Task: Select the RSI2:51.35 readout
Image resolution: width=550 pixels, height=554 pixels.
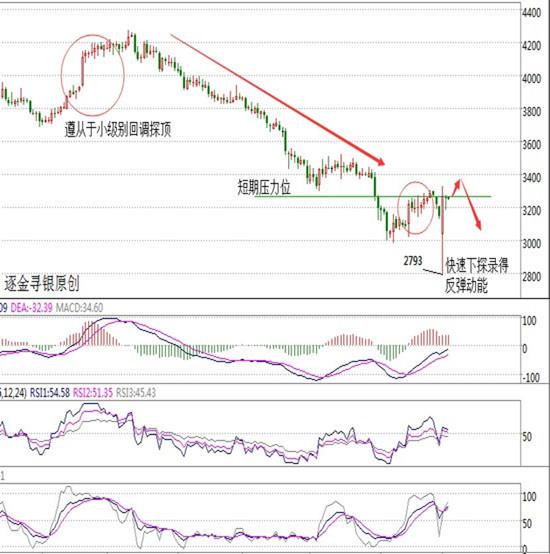Action: [x=93, y=393]
